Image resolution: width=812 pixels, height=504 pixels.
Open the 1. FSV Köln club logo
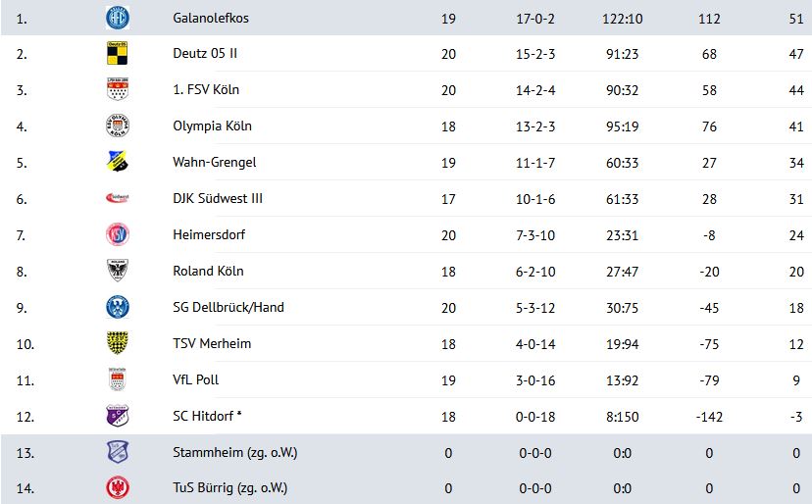coord(118,89)
